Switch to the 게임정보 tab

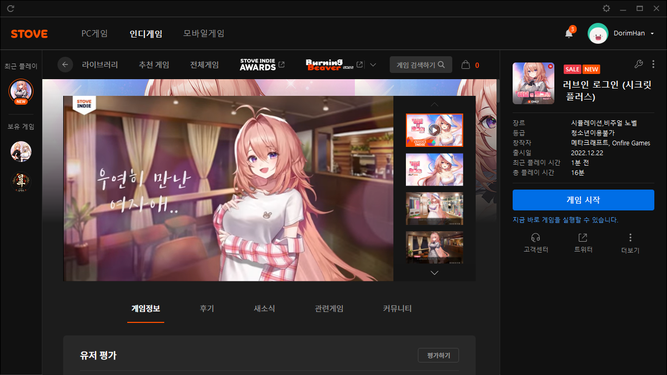click(x=145, y=309)
